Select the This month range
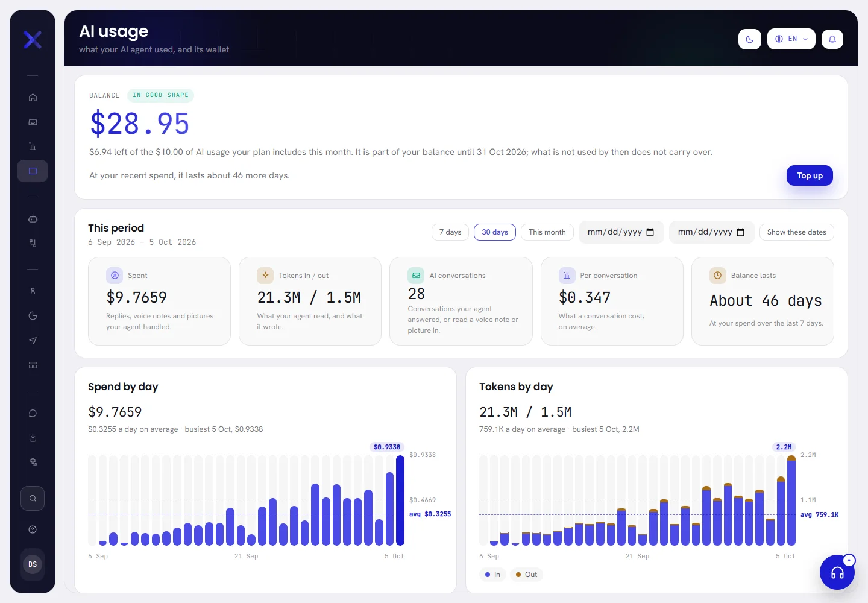868x603 pixels. click(x=547, y=232)
